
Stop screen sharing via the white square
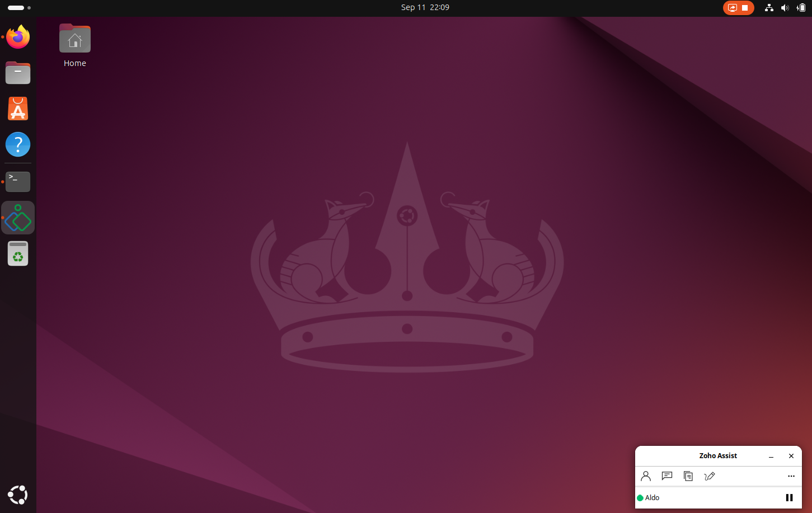pyautogui.click(x=745, y=8)
